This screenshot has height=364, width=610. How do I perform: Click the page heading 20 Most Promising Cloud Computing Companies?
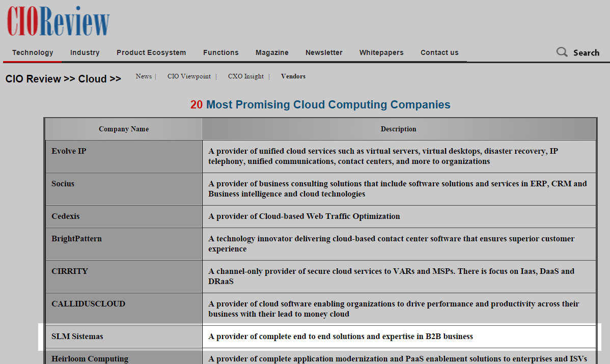pyautogui.click(x=320, y=104)
